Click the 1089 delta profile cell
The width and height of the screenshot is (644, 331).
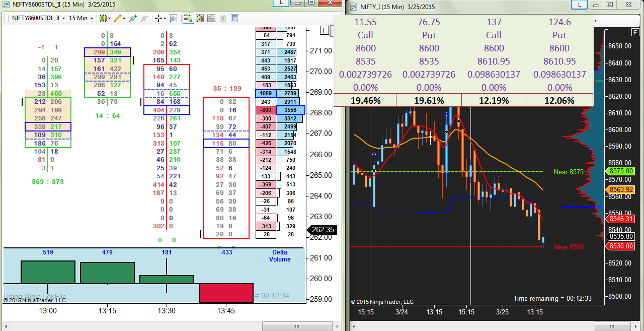(266, 94)
